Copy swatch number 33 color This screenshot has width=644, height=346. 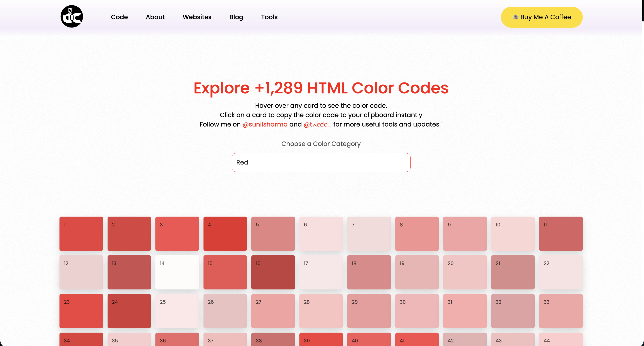[x=561, y=311]
